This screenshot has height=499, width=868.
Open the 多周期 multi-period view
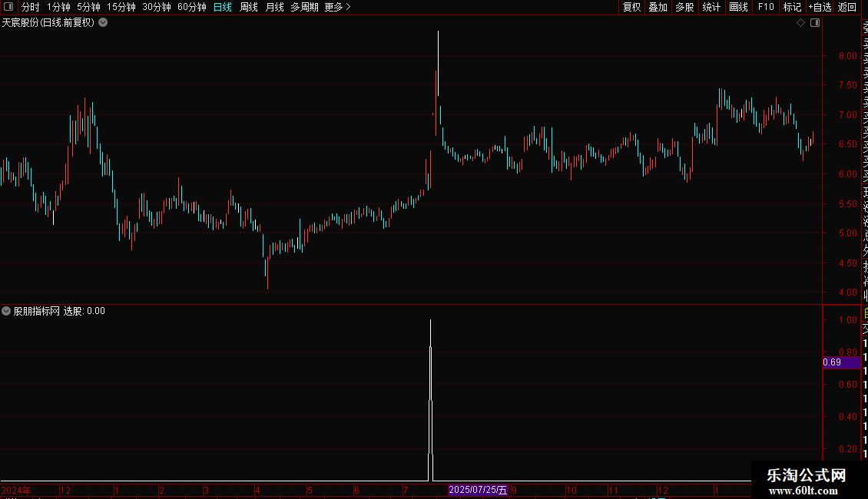pos(304,7)
